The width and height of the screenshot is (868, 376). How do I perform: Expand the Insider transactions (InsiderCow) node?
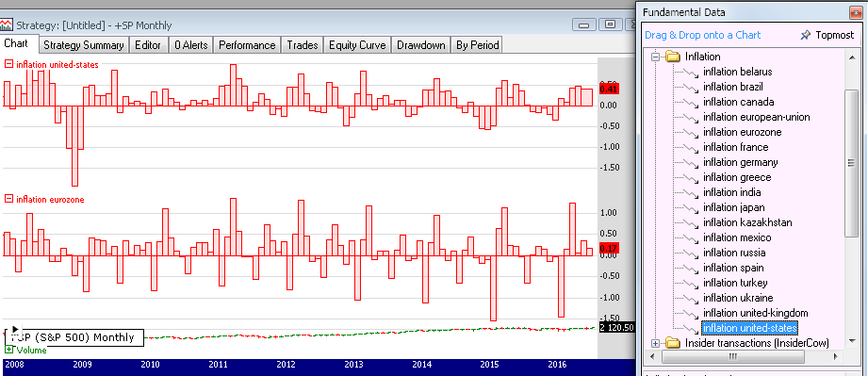point(656,343)
